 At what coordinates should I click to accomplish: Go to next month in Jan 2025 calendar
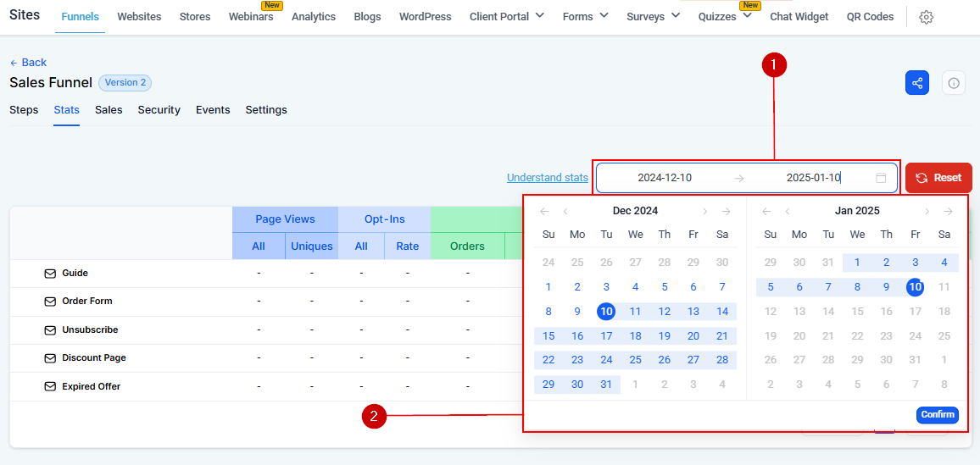(x=927, y=211)
